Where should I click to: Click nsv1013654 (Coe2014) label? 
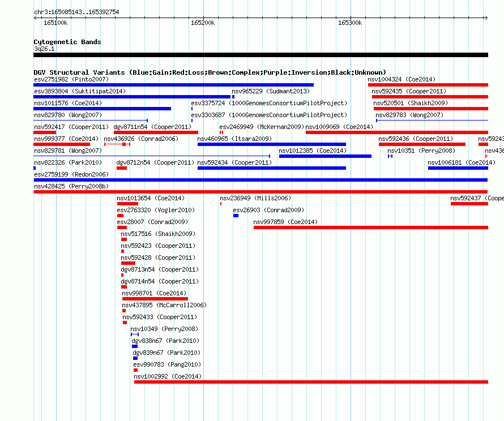[151, 198]
